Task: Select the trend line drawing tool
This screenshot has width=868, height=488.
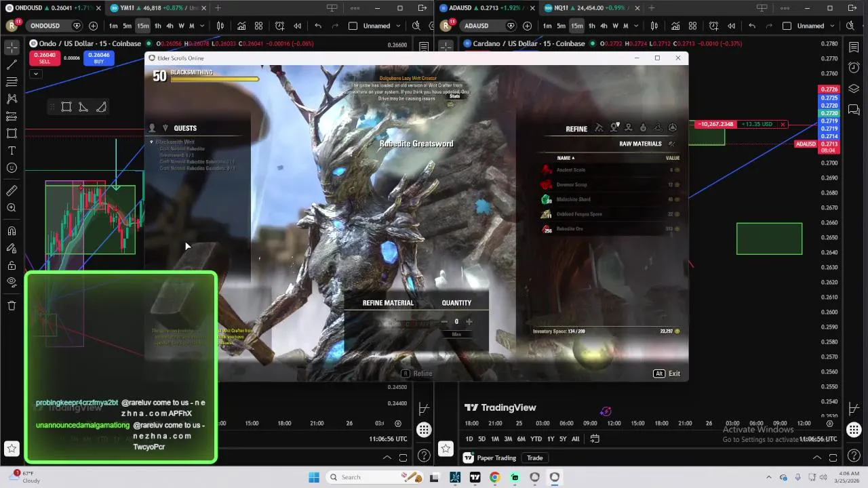Action: pos(12,64)
